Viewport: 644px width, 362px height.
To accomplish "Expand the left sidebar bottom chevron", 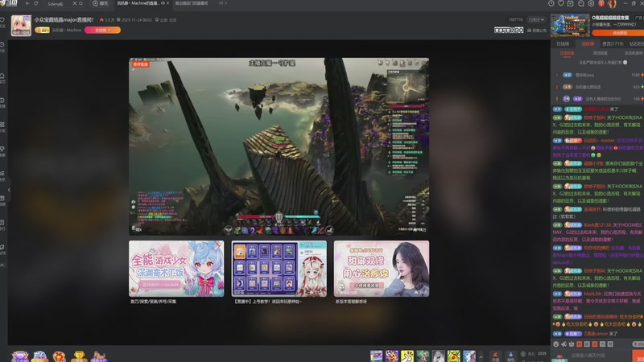I will 2,265.
